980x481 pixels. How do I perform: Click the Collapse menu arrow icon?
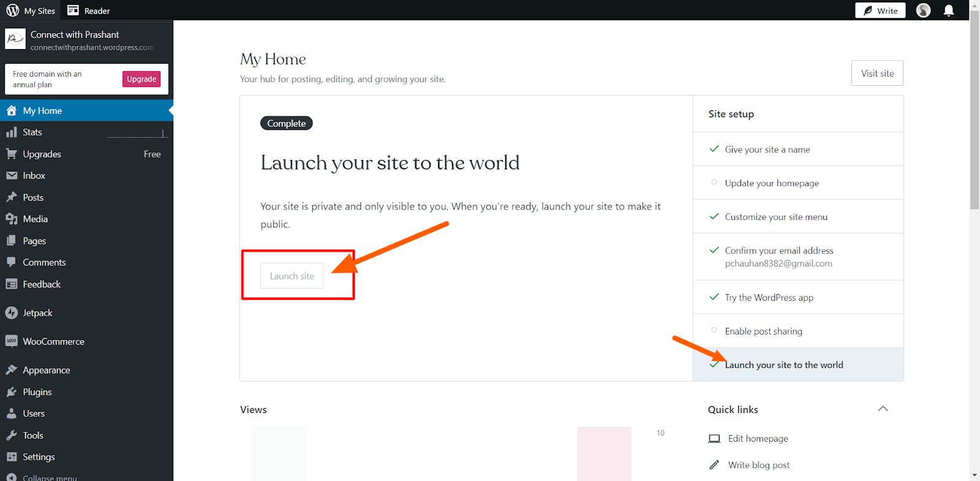pos(11,477)
